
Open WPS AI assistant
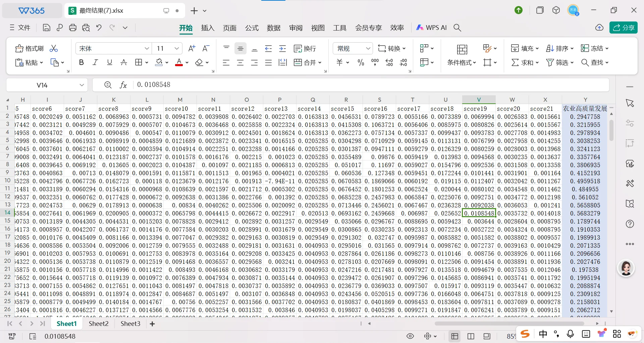[x=431, y=28]
